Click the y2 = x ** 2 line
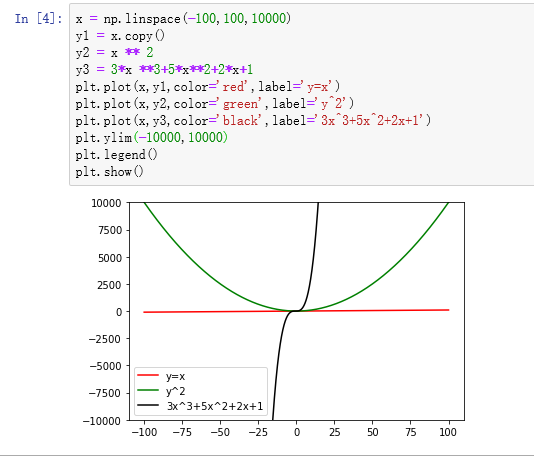The width and height of the screenshot is (534, 456). pos(114,52)
